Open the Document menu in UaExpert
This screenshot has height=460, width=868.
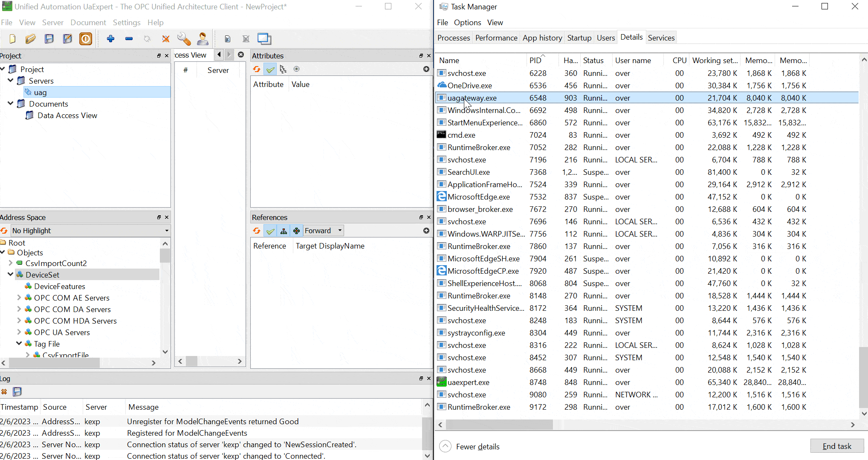pyautogui.click(x=88, y=23)
